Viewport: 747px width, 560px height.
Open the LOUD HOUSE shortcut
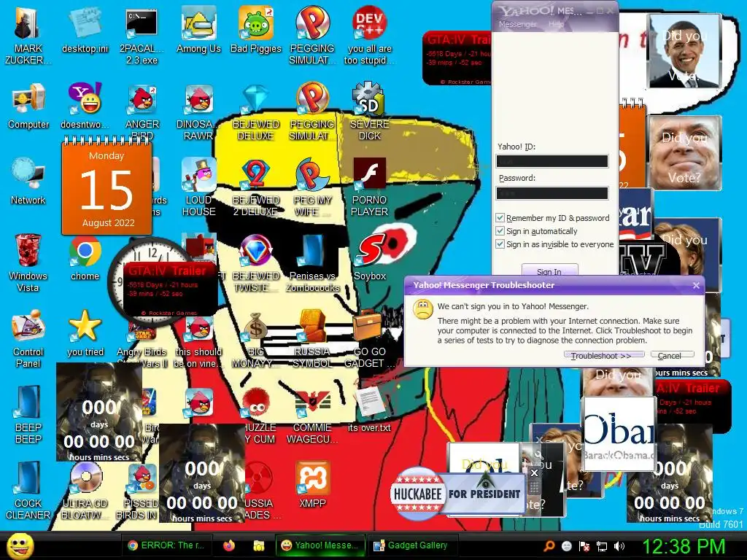198,187
